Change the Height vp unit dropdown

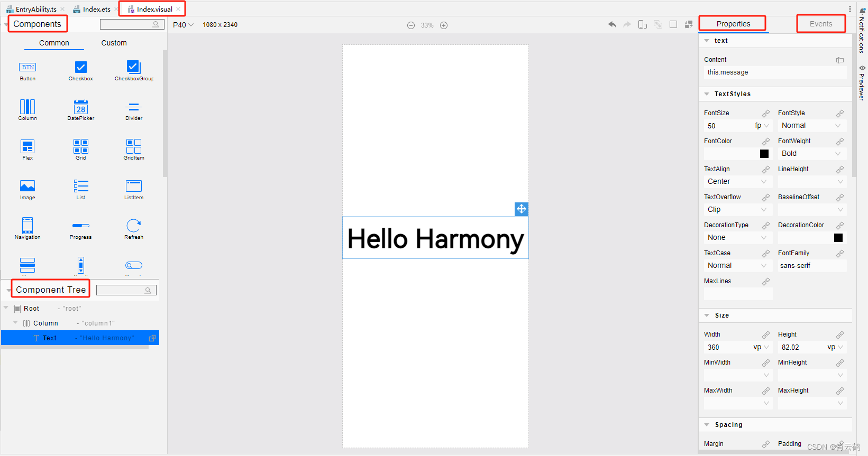835,347
